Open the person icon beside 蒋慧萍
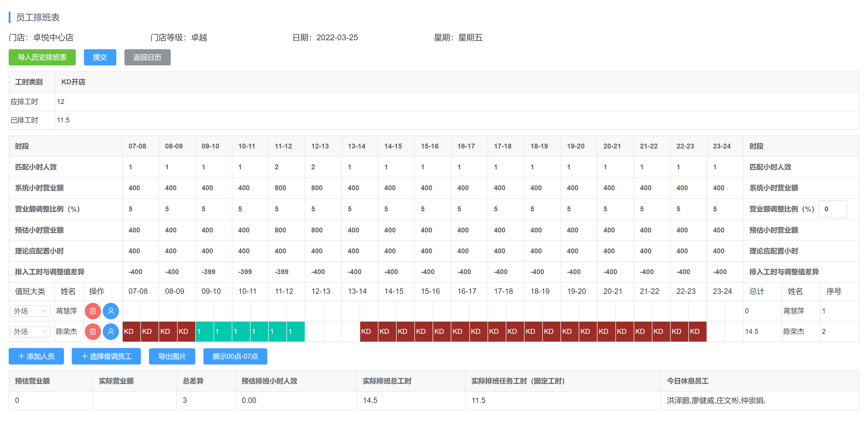The height and width of the screenshot is (436, 868). tap(111, 311)
